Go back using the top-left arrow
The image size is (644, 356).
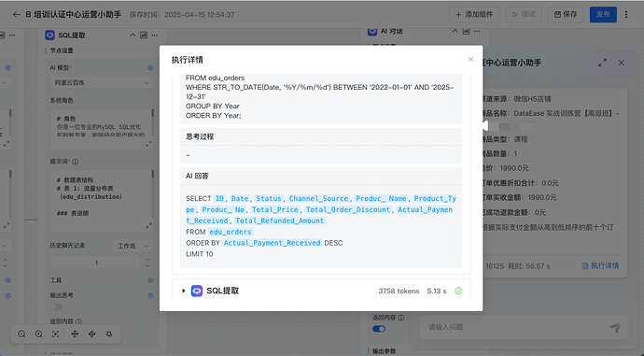[17, 14]
